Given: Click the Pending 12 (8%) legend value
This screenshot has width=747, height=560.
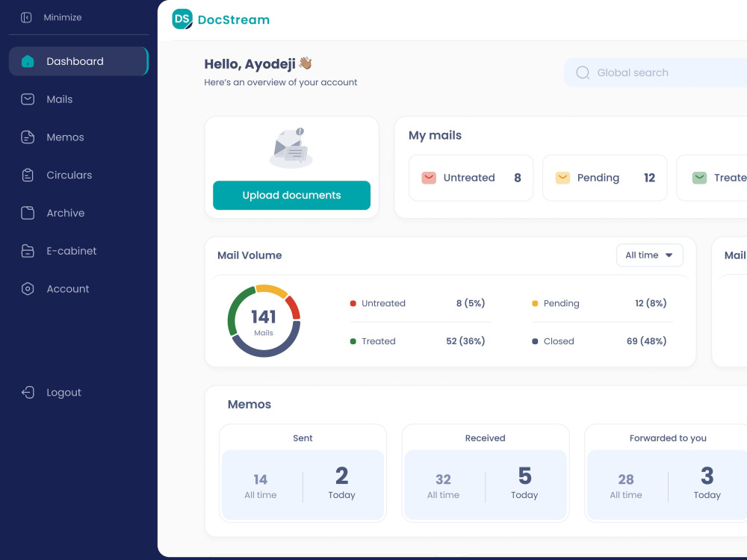Looking at the screenshot, I should pos(651,303).
